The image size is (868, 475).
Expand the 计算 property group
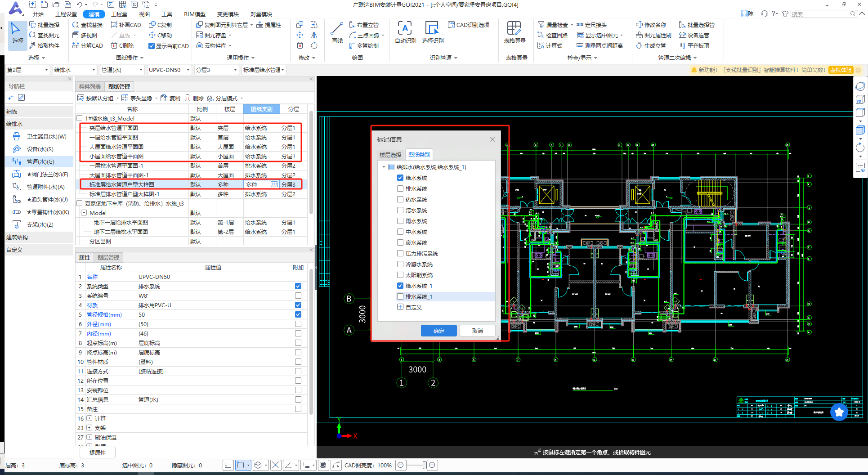89,418
